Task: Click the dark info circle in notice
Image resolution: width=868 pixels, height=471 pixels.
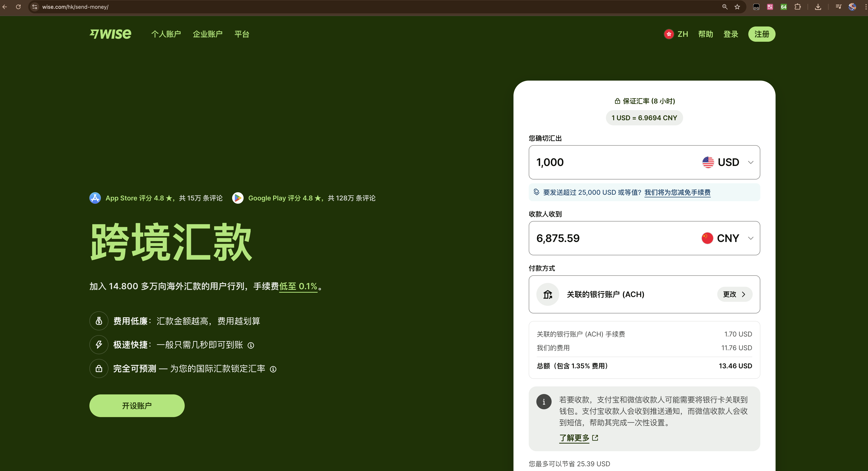Action: coord(544,402)
